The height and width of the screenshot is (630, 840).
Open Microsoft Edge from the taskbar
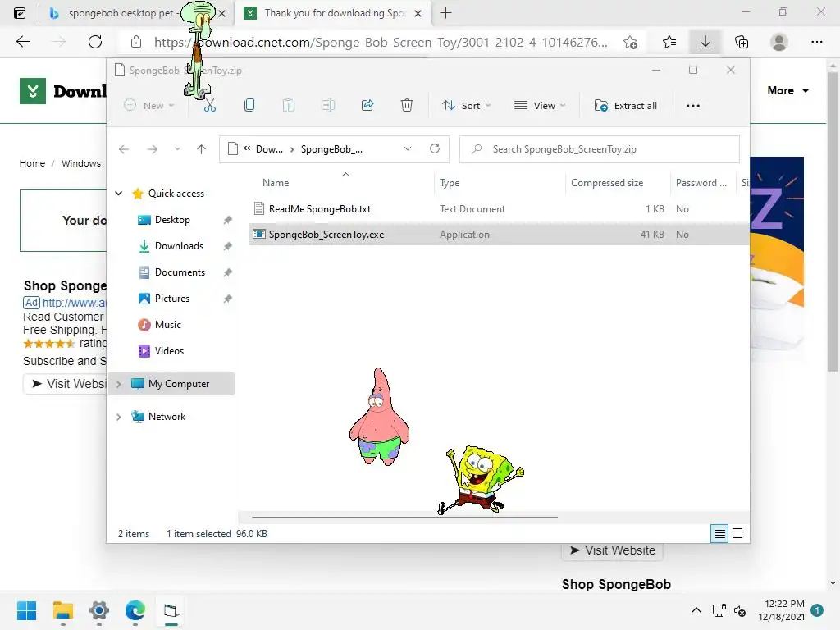point(135,610)
